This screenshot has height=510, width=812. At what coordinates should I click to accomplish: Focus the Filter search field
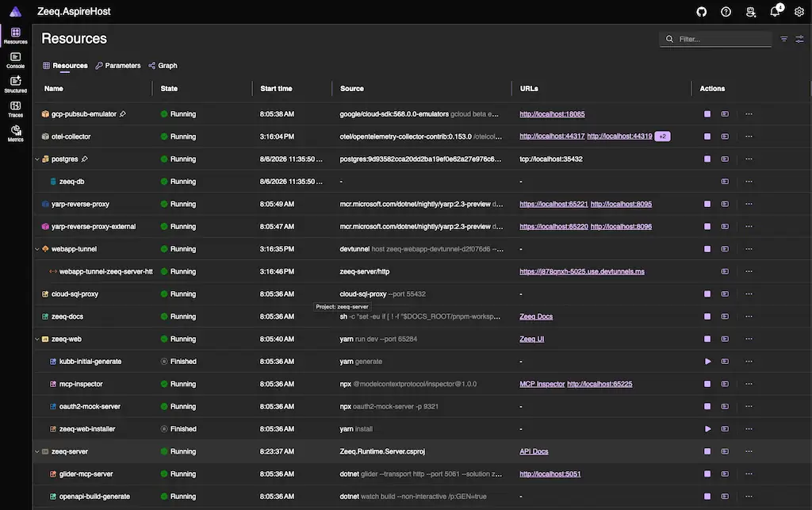point(716,39)
